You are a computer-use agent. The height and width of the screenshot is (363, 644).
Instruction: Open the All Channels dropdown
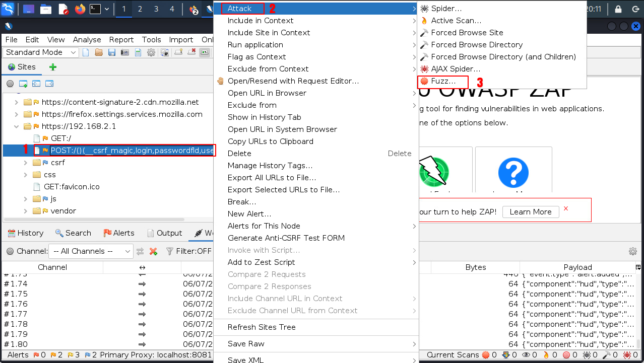pyautogui.click(x=91, y=251)
